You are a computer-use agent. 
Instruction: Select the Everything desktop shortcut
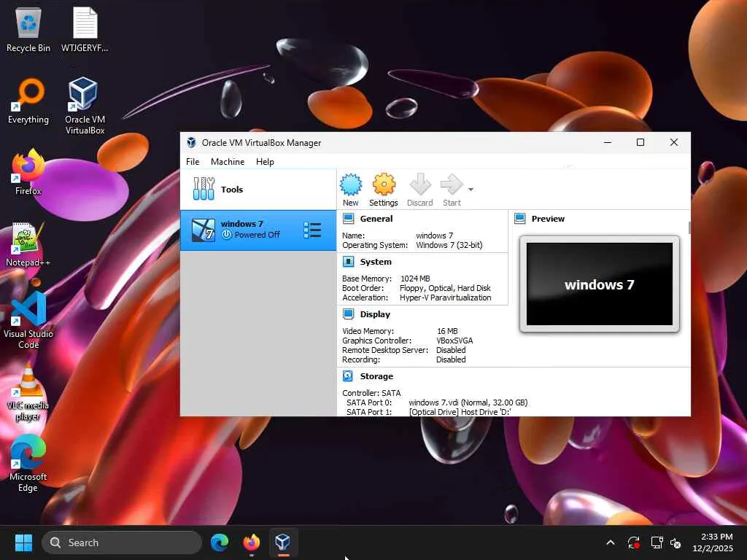(x=28, y=101)
